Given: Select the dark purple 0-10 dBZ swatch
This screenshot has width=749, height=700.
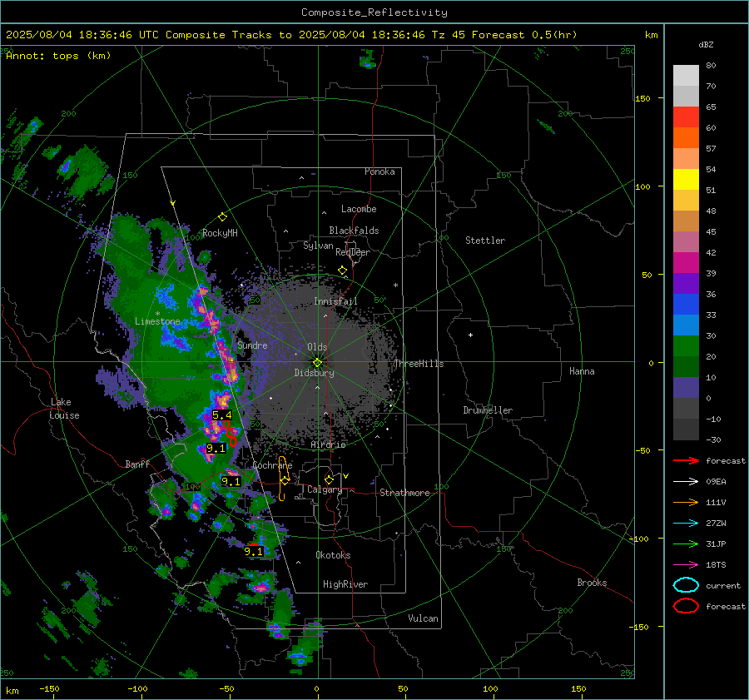Looking at the screenshot, I should tap(686, 388).
